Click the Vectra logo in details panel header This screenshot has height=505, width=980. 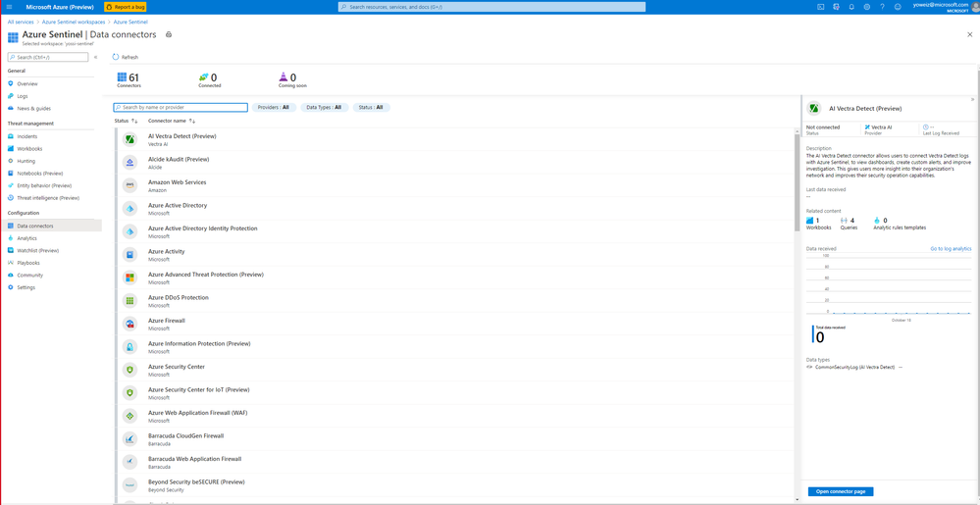coord(814,108)
